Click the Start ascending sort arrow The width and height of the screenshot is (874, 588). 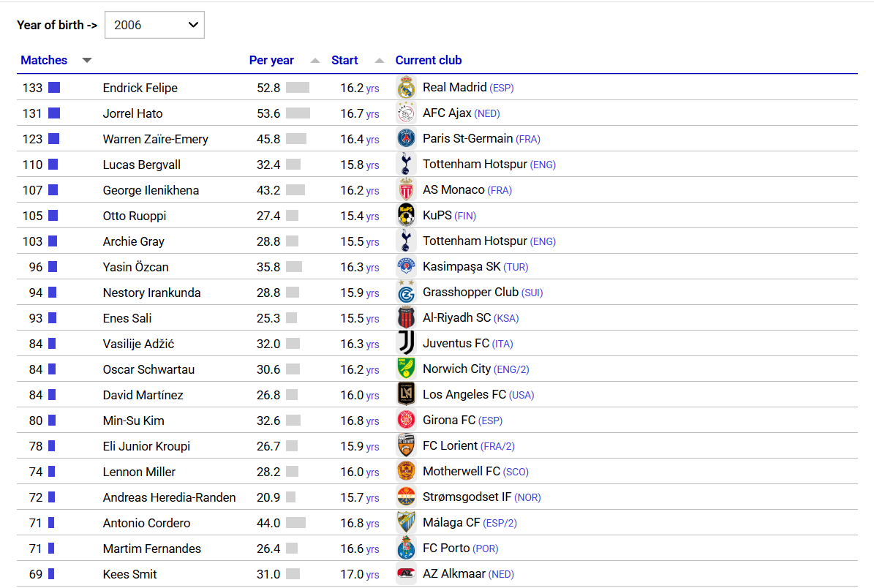(380, 60)
